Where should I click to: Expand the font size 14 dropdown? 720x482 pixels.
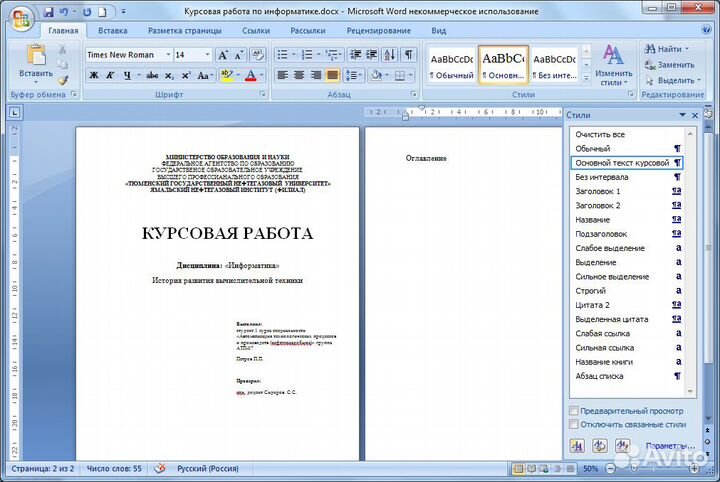click(x=207, y=55)
